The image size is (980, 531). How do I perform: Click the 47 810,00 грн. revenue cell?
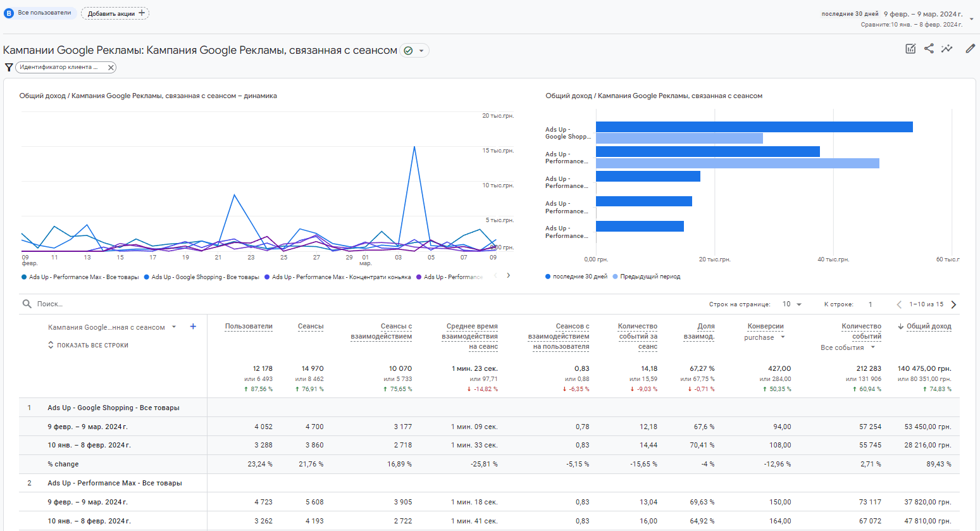[x=927, y=521]
